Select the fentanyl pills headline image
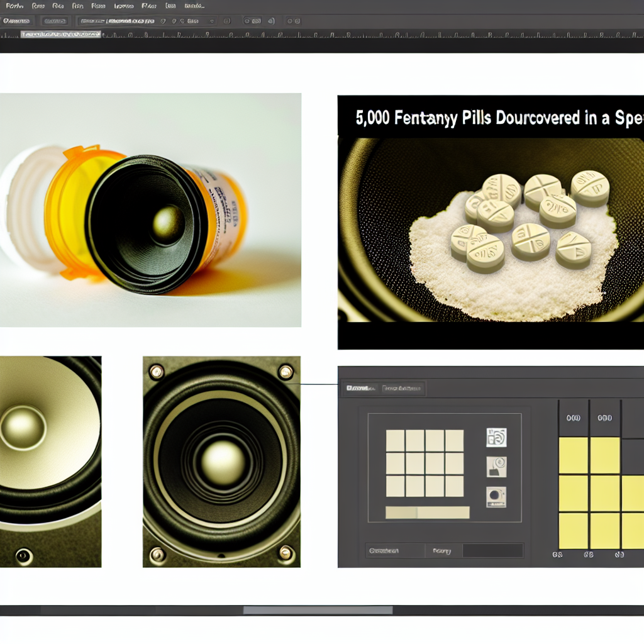The height and width of the screenshot is (644, 644). [491, 222]
